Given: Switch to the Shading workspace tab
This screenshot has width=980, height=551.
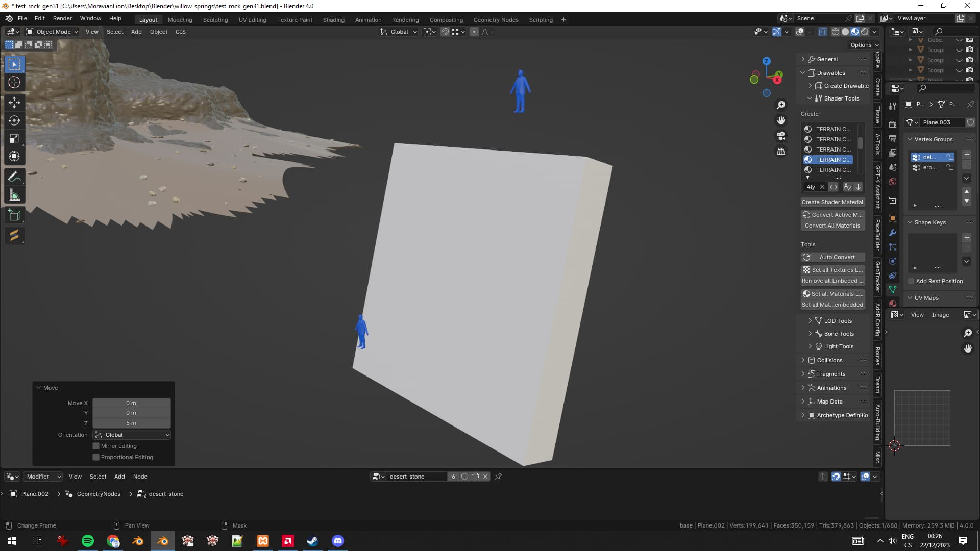Looking at the screenshot, I should click(x=333, y=20).
